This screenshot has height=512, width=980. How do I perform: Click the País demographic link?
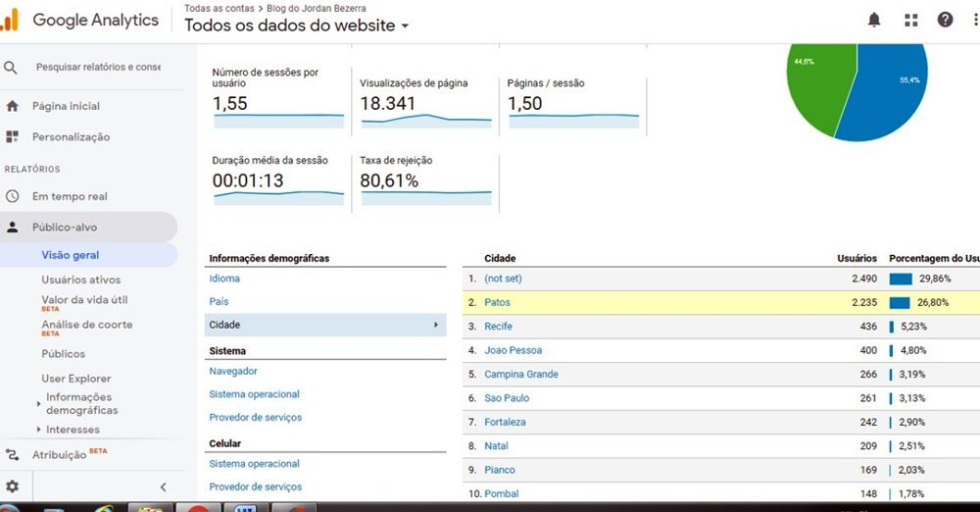point(219,302)
